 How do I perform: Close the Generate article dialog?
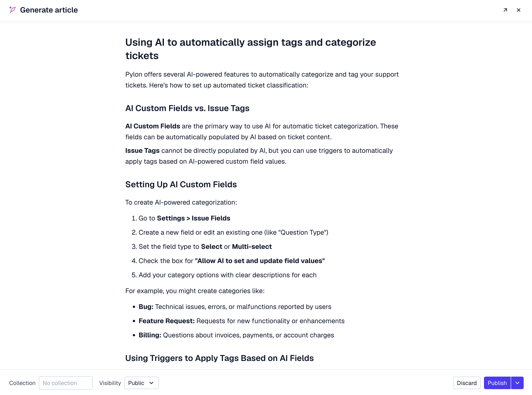519,10
